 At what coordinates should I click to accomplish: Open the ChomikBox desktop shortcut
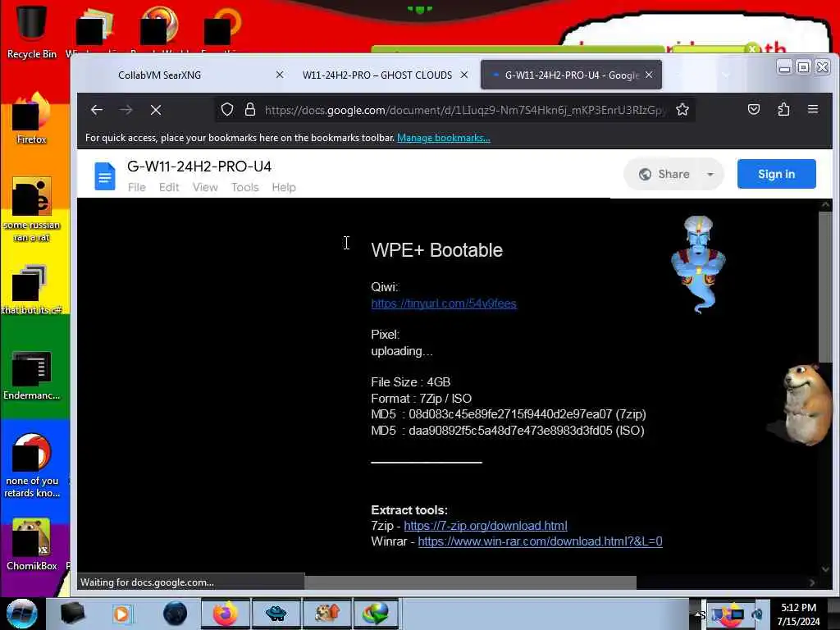(31, 545)
